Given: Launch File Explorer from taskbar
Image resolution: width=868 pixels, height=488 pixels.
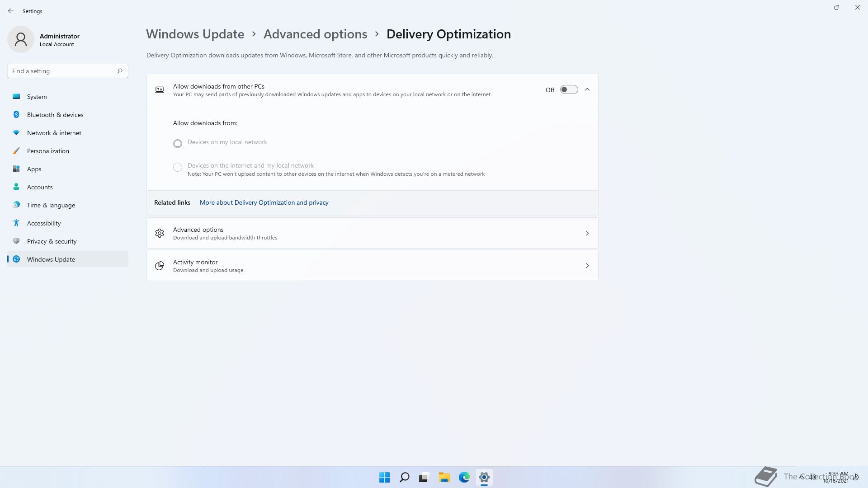Looking at the screenshot, I should click(444, 477).
